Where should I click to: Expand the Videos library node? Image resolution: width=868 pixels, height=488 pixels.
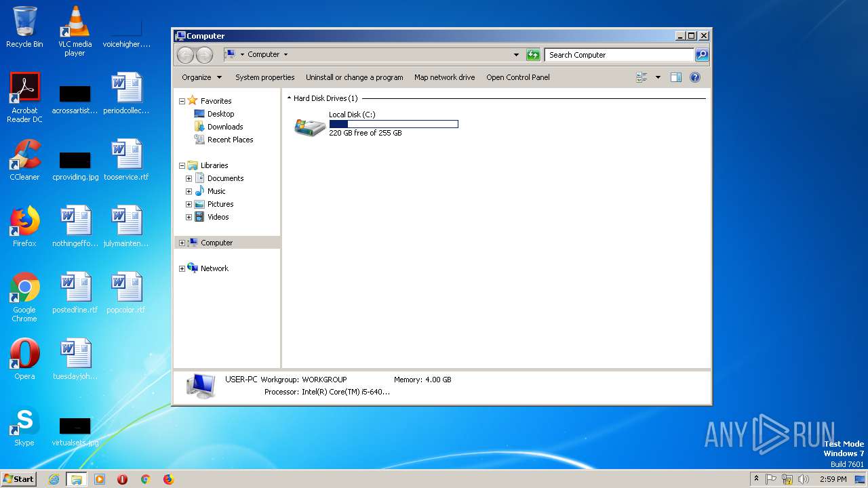click(x=189, y=217)
